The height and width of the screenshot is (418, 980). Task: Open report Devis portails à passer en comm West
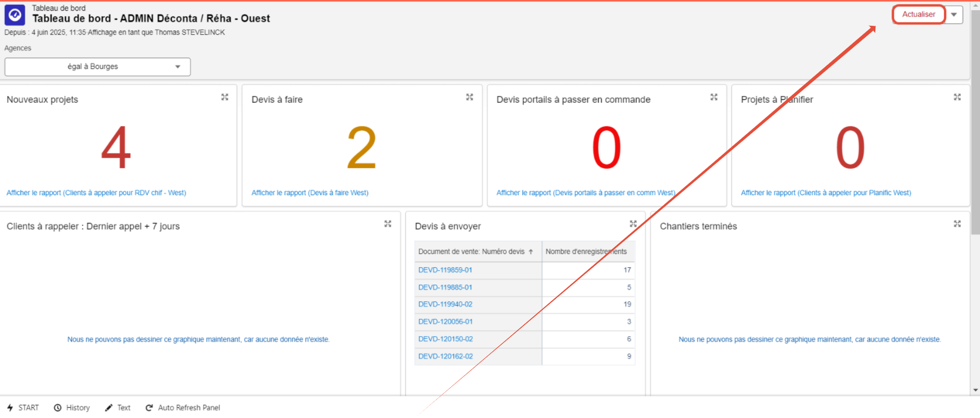point(586,193)
